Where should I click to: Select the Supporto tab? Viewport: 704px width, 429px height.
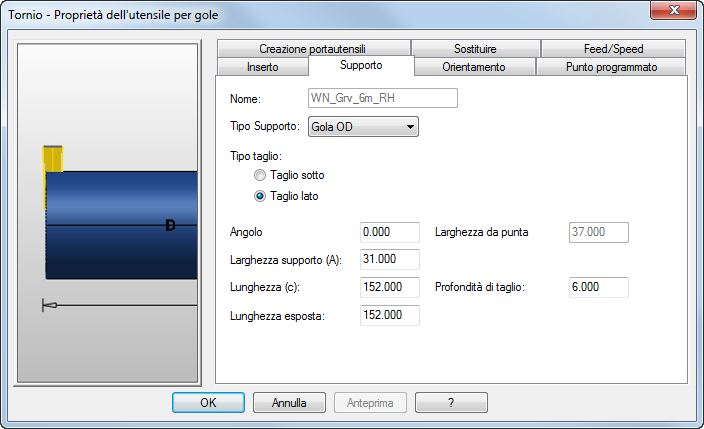tap(361, 65)
